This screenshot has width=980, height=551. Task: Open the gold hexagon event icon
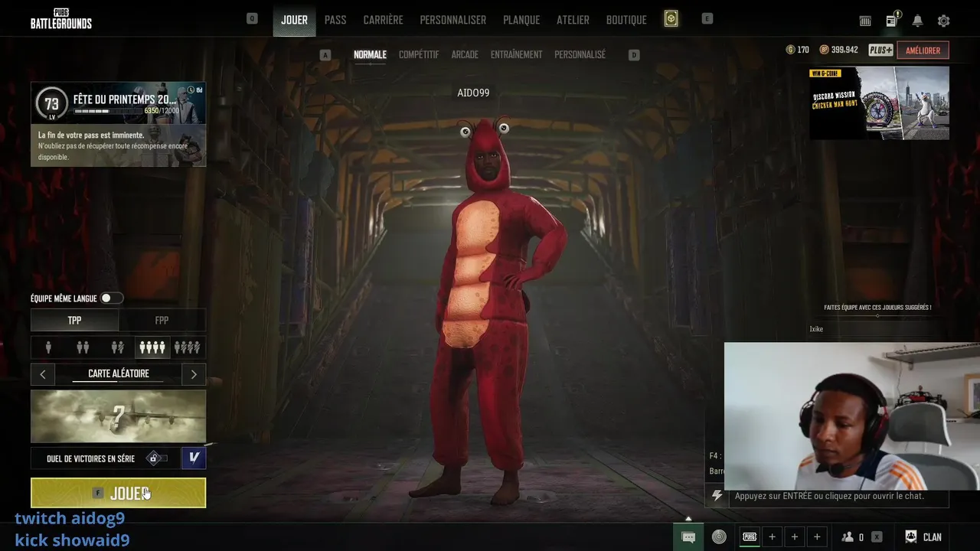[671, 19]
